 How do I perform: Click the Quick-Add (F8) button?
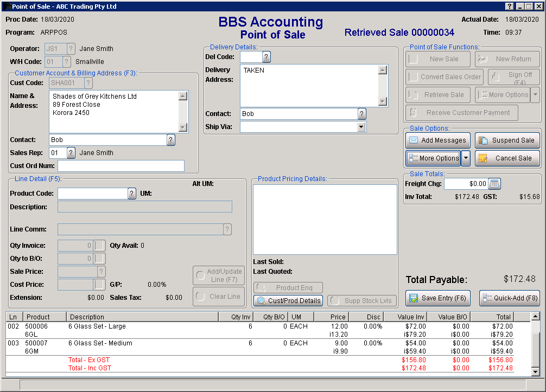[509, 298]
